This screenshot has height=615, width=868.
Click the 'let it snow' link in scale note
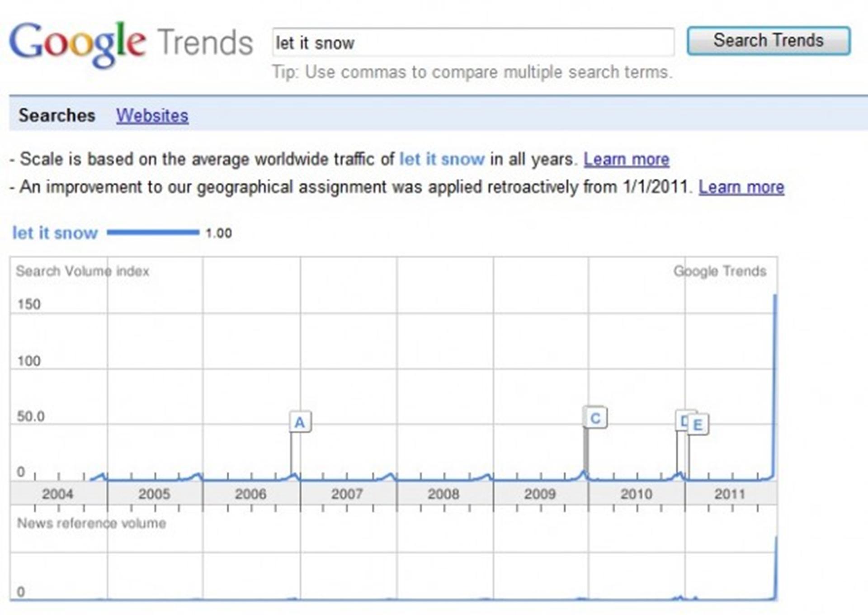click(x=442, y=159)
